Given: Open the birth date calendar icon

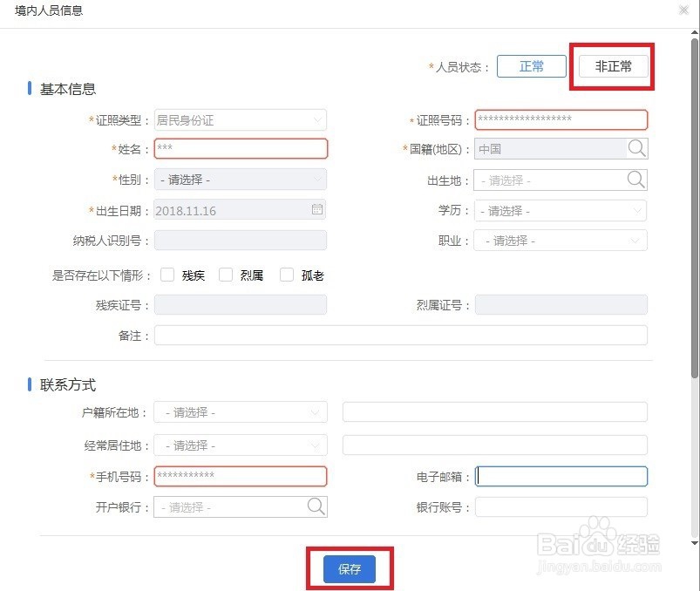Looking at the screenshot, I should click(317, 209).
